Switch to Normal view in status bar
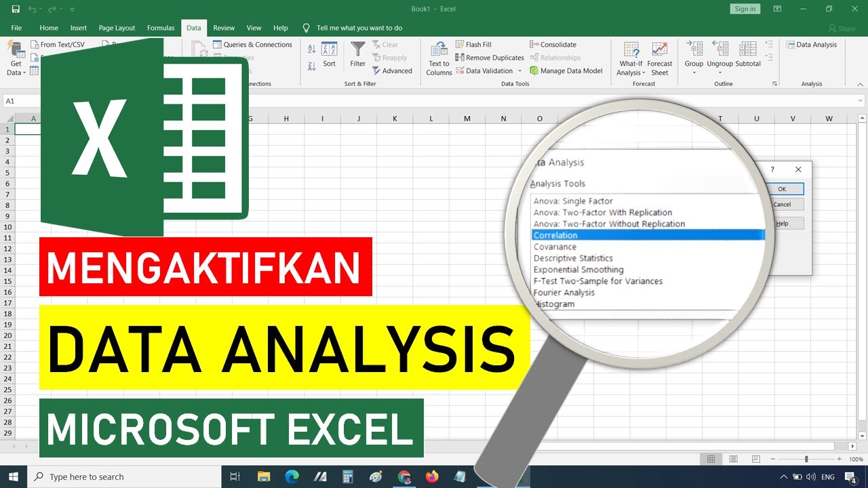 point(711,459)
